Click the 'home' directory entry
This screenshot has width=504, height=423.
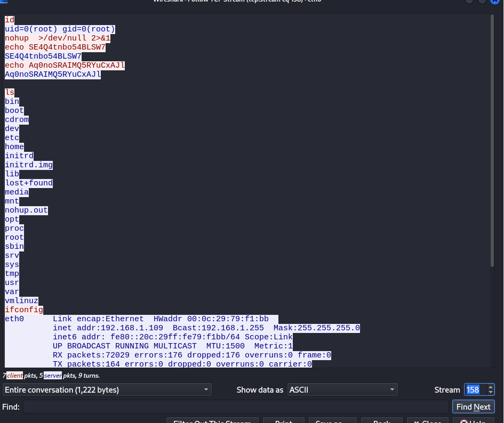14,147
